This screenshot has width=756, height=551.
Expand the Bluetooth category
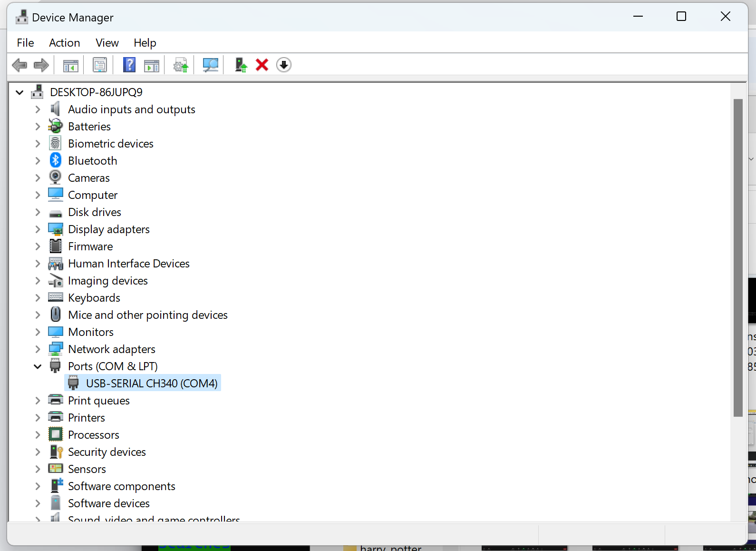point(38,161)
